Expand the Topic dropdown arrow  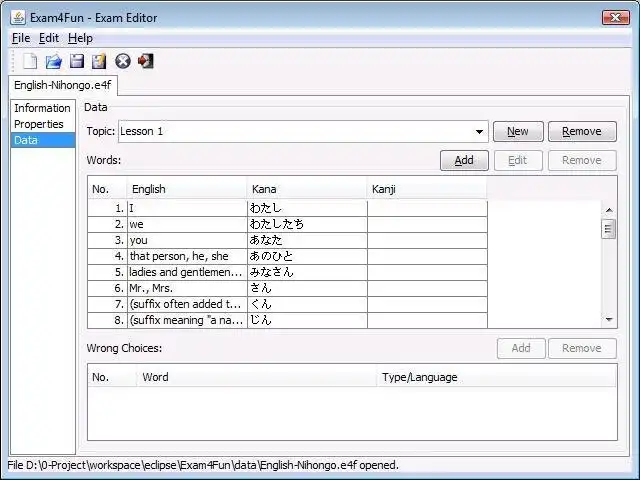pos(479,131)
